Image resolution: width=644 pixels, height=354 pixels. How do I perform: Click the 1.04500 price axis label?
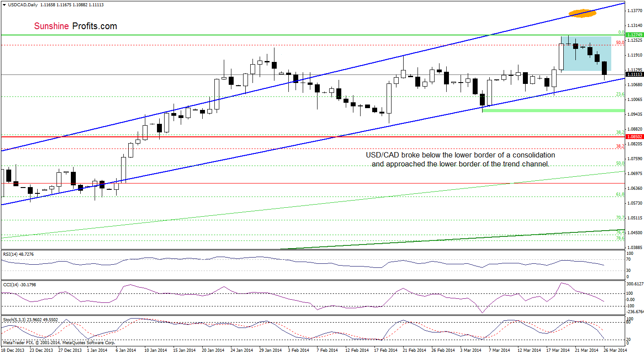coord(634,233)
